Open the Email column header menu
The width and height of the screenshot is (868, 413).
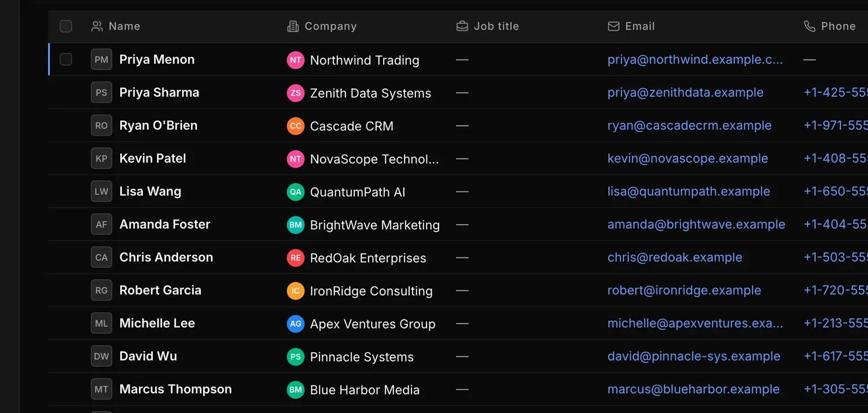(x=640, y=26)
